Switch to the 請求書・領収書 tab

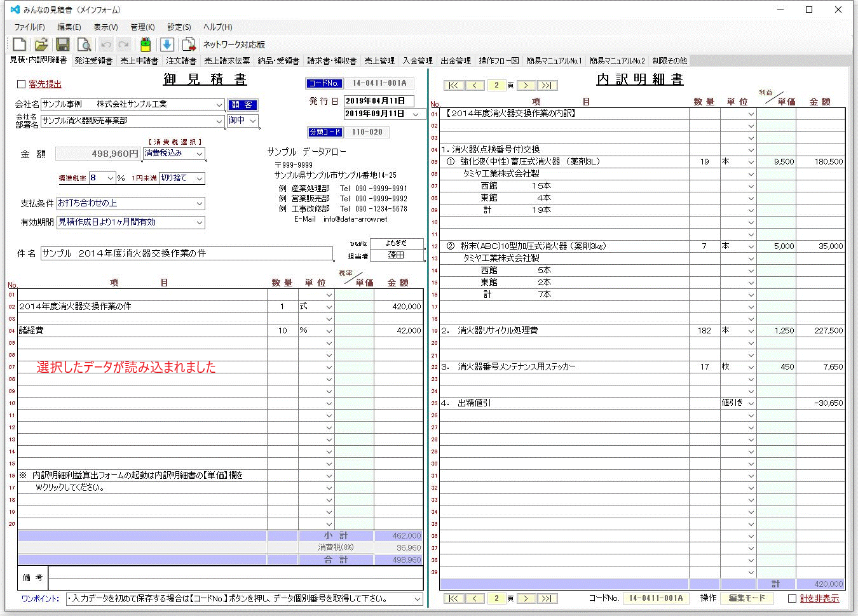[x=332, y=61]
